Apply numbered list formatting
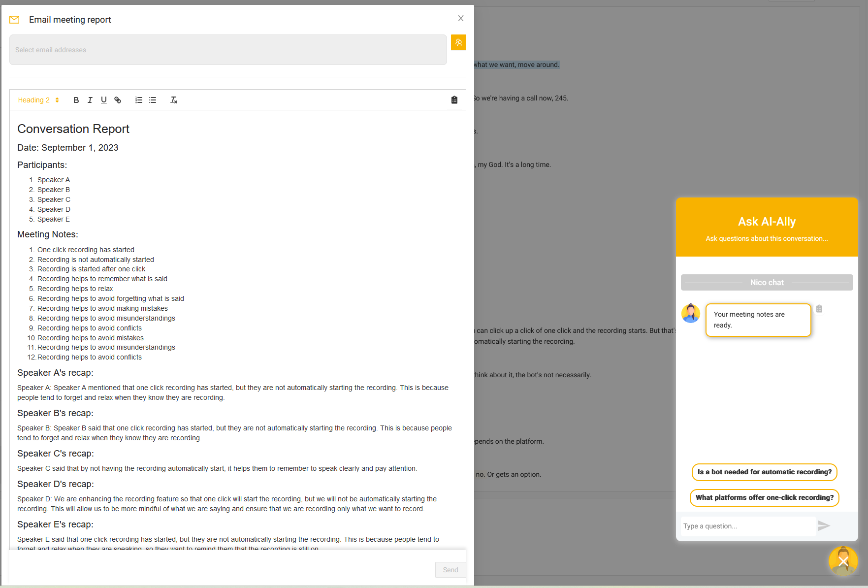Screen dimensions: 868x588 point(139,100)
